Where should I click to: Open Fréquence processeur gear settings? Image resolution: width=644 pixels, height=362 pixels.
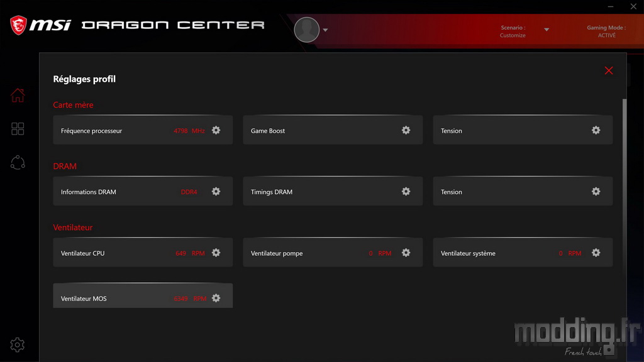click(216, 130)
